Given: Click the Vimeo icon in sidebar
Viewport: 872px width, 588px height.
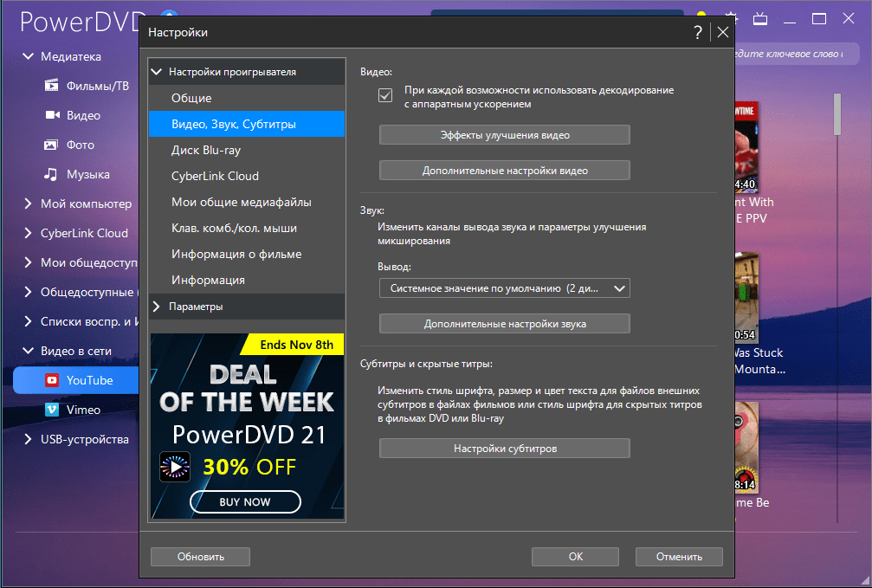Looking at the screenshot, I should pyautogui.click(x=52, y=410).
